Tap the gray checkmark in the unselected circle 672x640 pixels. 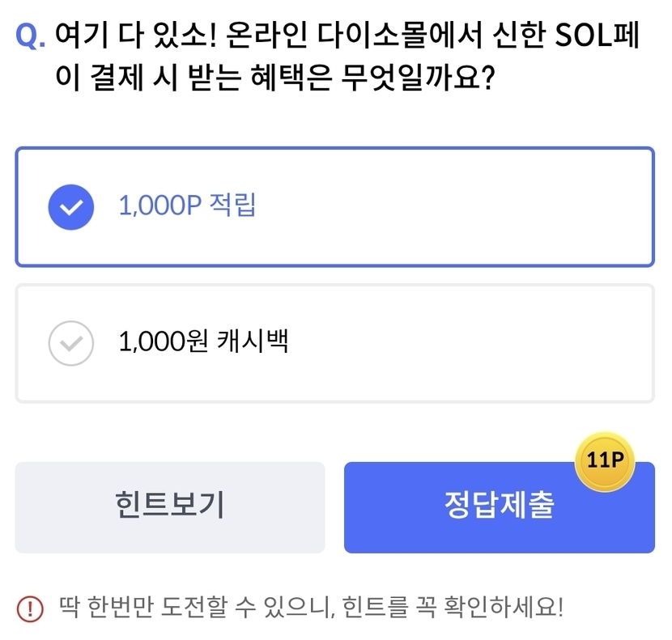tap(71, 343)
